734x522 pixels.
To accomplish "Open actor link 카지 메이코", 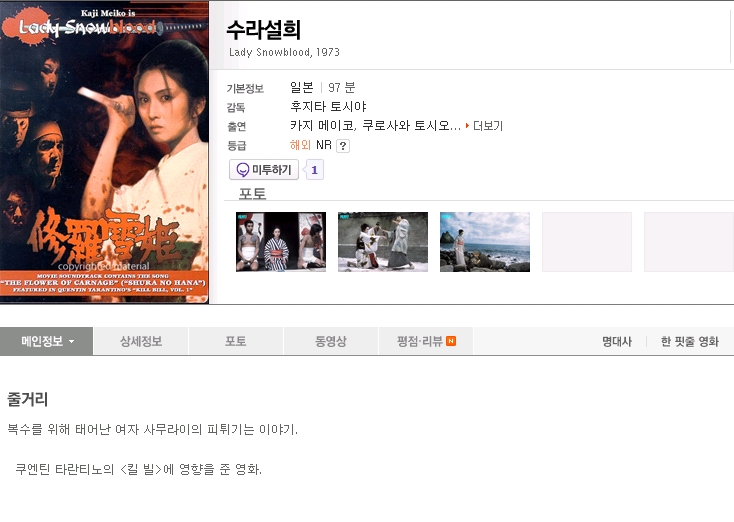I will click(322, 125).
